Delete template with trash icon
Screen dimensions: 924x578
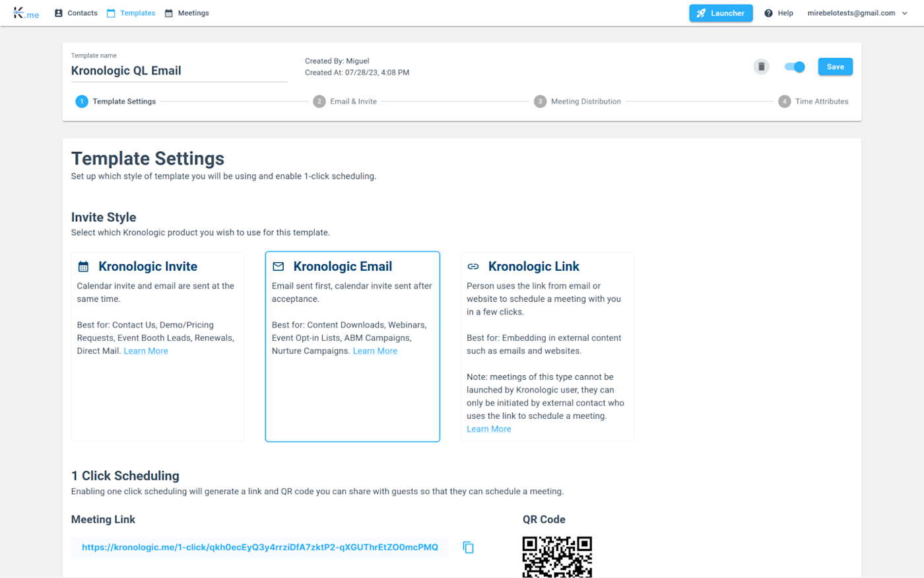tap(761, 67)
